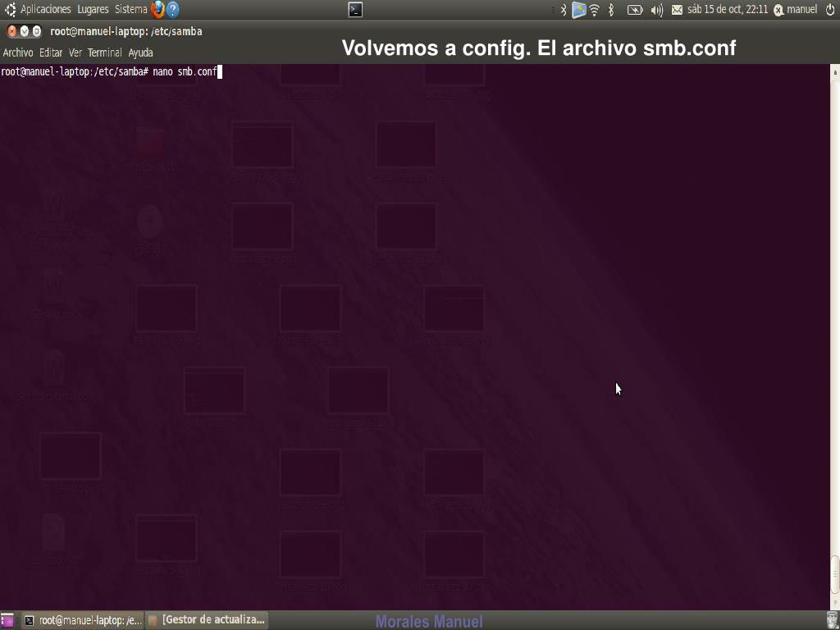This screenshot has height=630, width=840.
Task: Maximize the terminal window
Action: [36, 32]
